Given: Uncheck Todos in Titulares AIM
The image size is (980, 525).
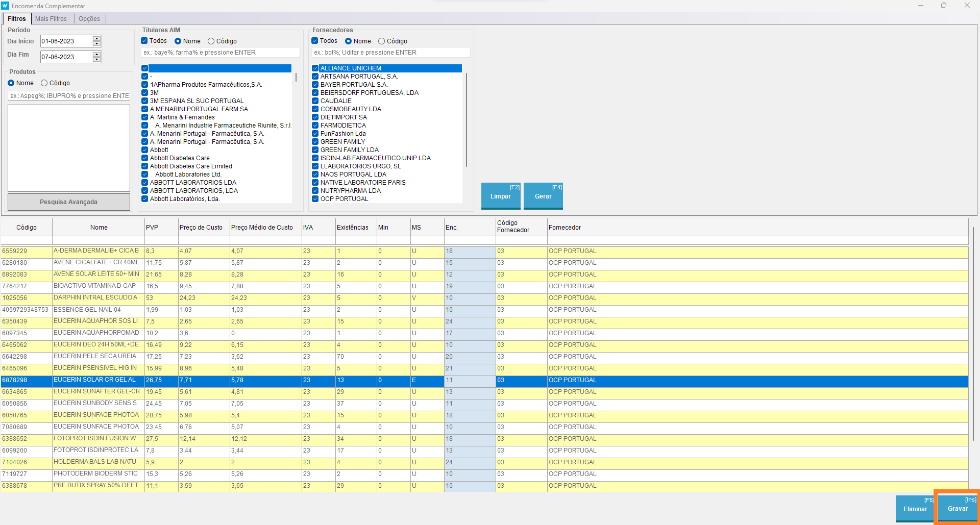Looking at the screenshot, I should tap(144, 41).
